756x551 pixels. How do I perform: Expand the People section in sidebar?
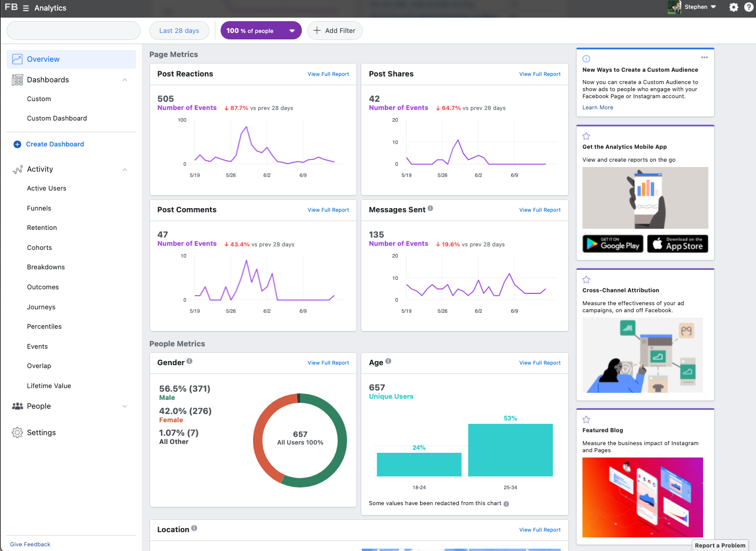tap(125, 406)
